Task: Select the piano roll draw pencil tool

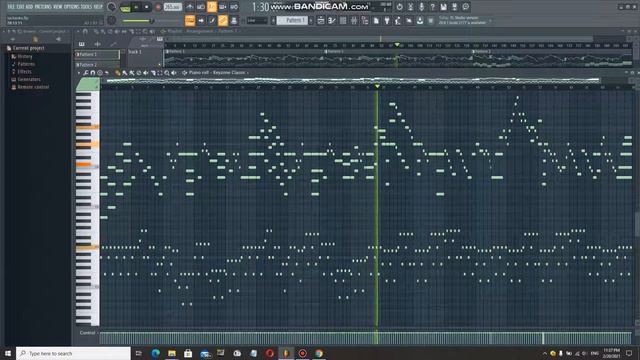Action: click(118, 73)
